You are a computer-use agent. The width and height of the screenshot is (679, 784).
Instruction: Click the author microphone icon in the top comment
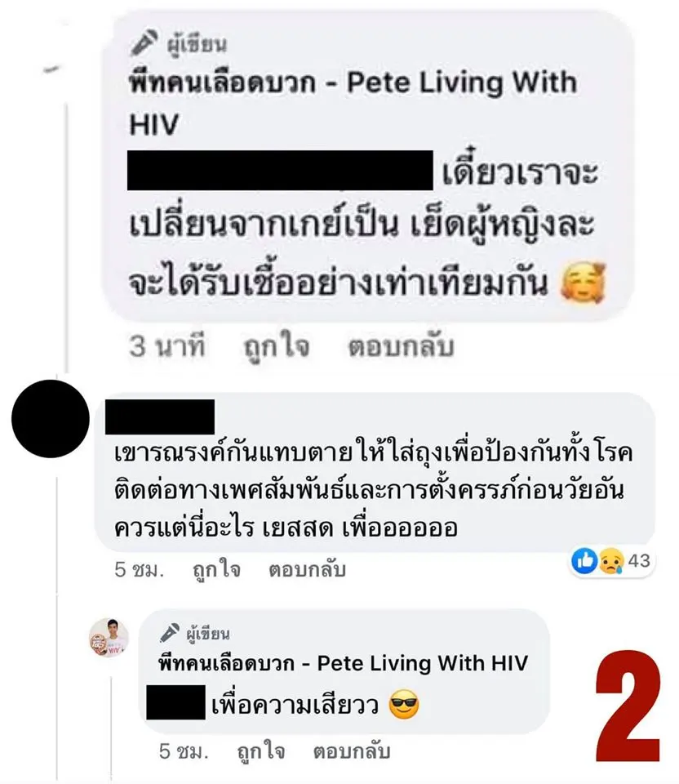click(144, 43)
